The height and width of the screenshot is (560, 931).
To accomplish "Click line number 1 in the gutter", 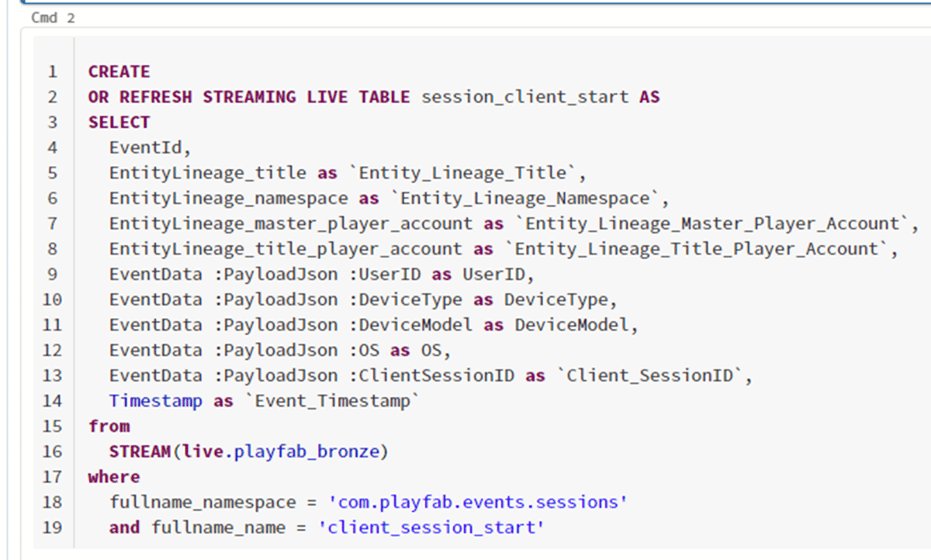I will pos(53,71).
